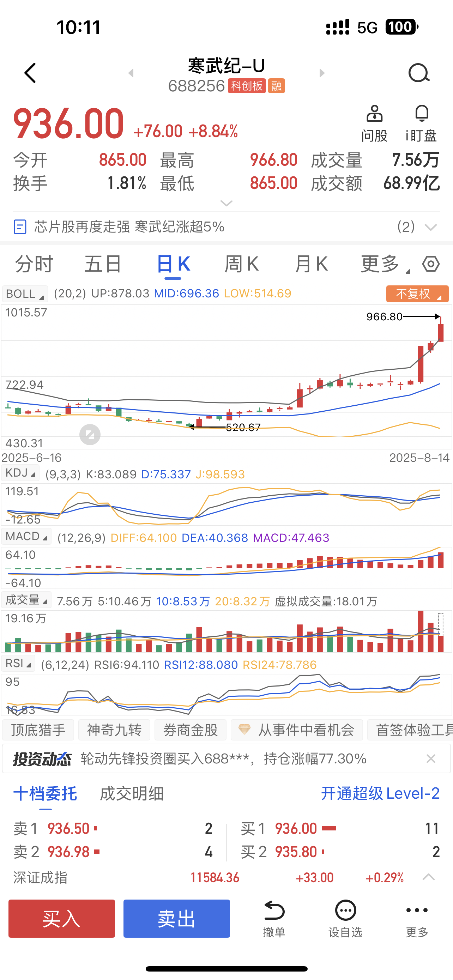Image resolution: width=453 pixels, height=980 pixels.
Task: Tap diamond icon in 从事件中看机会
Action: pos(244,730)
